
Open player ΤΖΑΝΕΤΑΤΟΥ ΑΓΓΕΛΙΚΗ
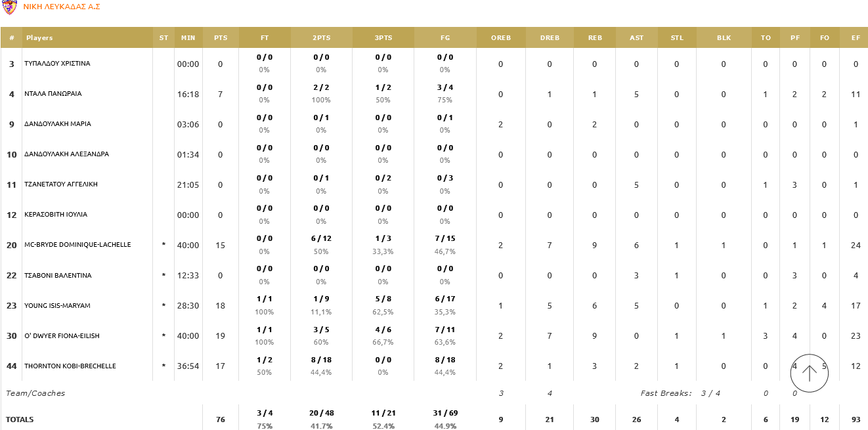(60, 184)
